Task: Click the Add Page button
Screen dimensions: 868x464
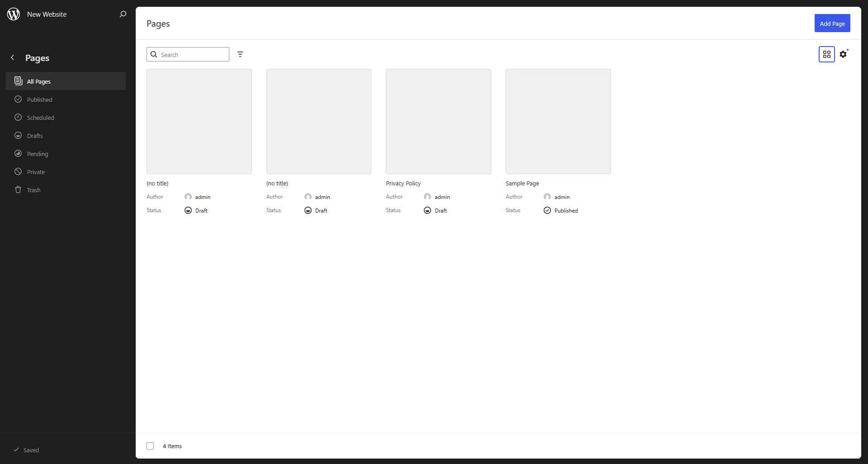Action: tap(832, 23)
